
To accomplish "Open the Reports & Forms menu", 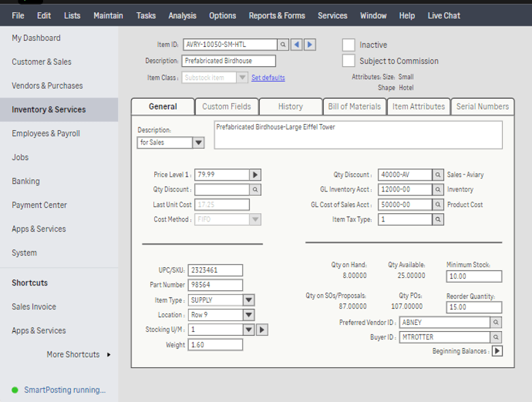I will point(277,16).
